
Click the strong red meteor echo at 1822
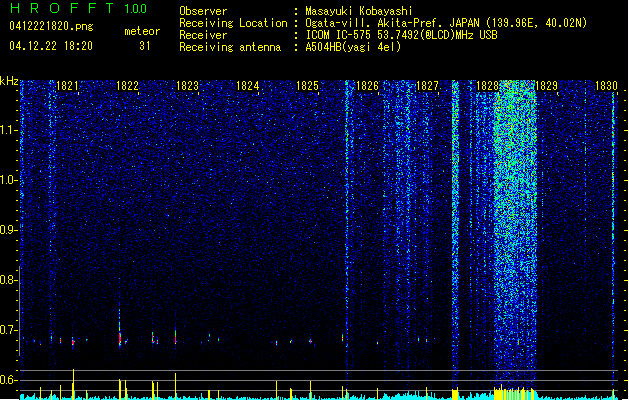120,337
